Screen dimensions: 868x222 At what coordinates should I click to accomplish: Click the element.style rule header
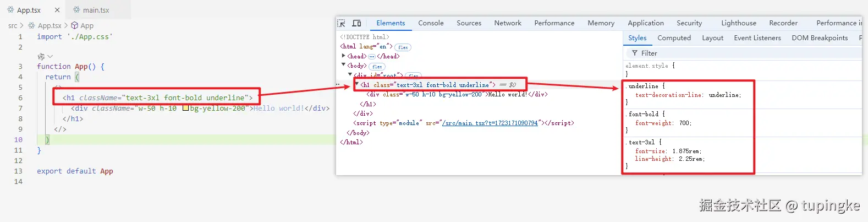[647, 66]
